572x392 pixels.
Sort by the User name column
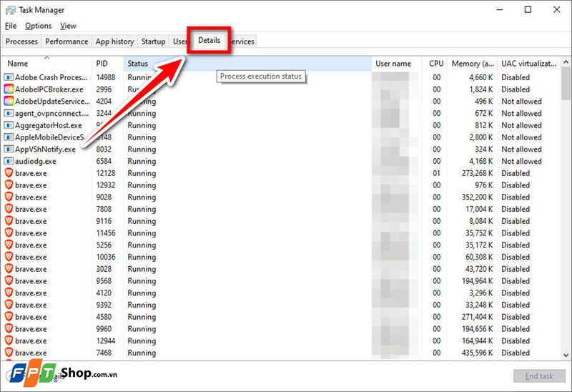coord(397,64)
